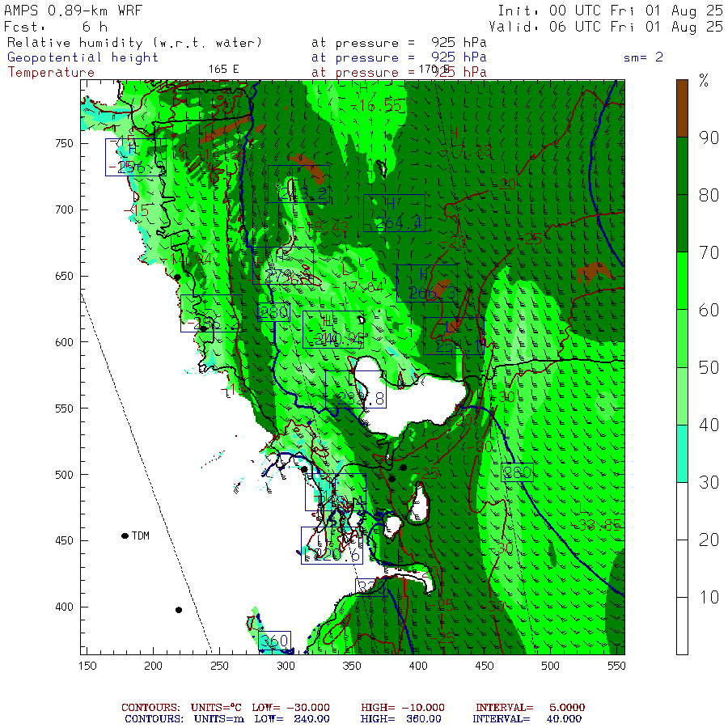Viewport: 728px width, 728px height.
Task: Select the 'AMPS 0.89-km WRF' title text
Action: 73,11
